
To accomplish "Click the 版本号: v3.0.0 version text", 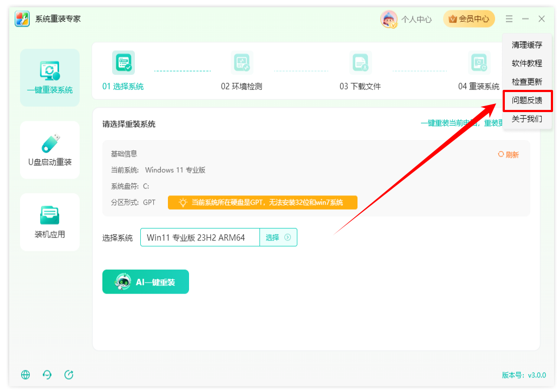I will [524, 375].
